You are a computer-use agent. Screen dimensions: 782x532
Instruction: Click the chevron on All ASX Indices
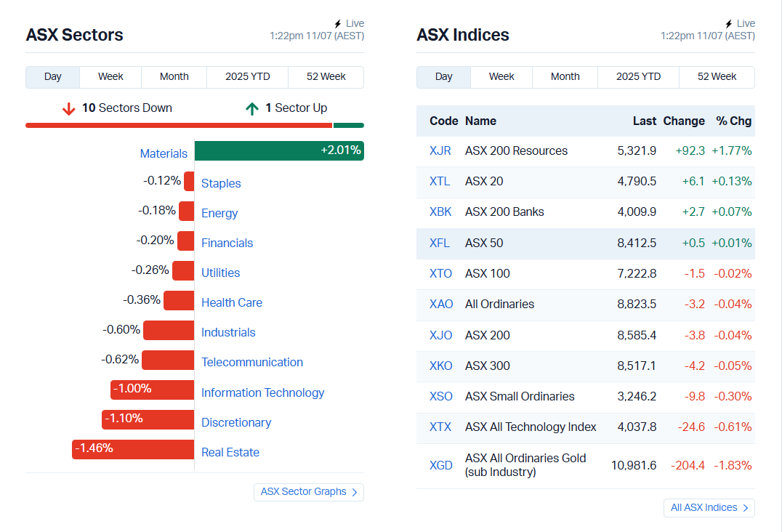tap(746, 508)
